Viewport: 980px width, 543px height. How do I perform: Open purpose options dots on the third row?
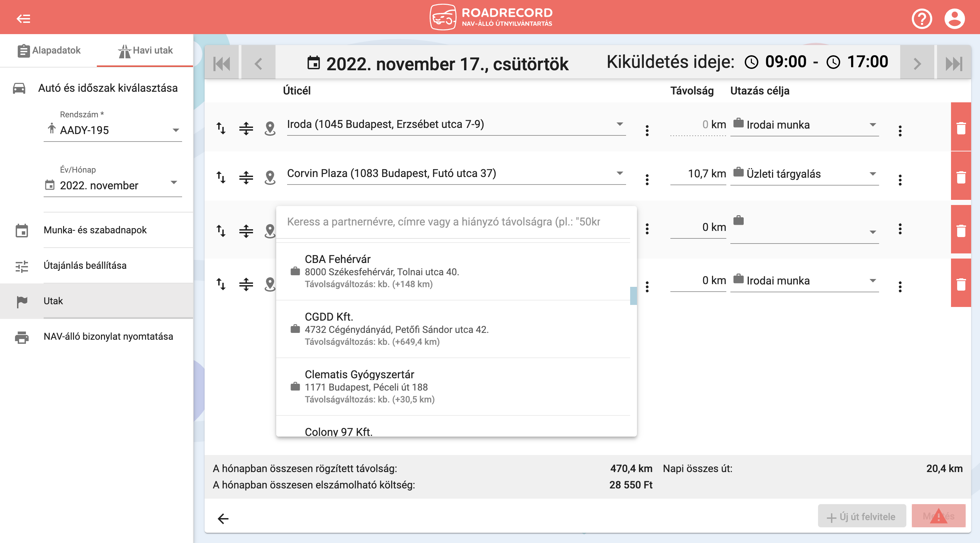(900, 229)
